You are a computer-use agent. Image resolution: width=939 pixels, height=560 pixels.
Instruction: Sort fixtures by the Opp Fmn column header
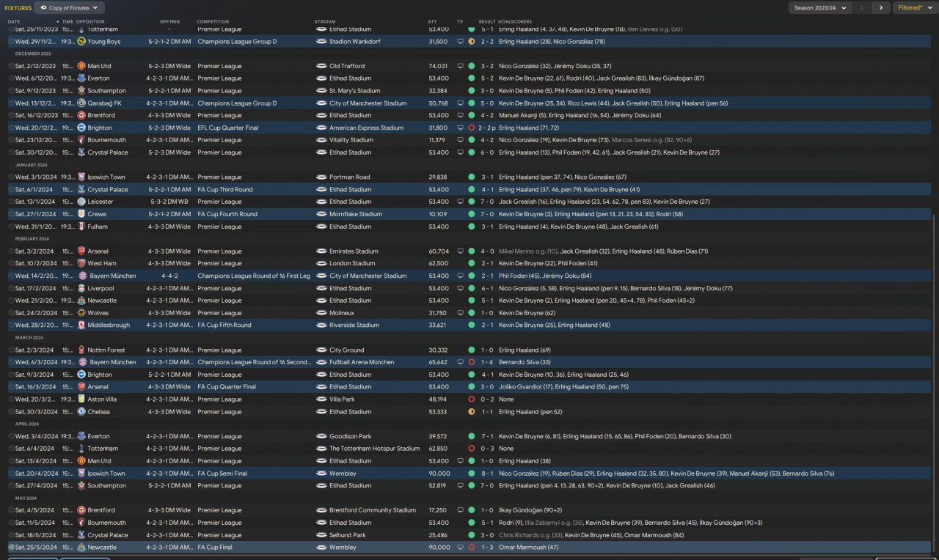click(169, 22)
